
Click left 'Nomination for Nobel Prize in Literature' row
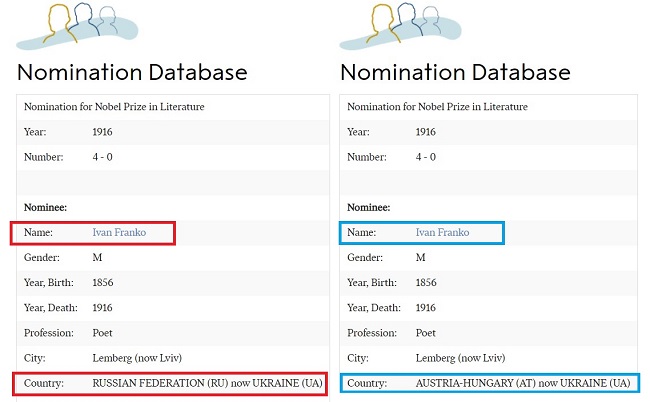114,107
